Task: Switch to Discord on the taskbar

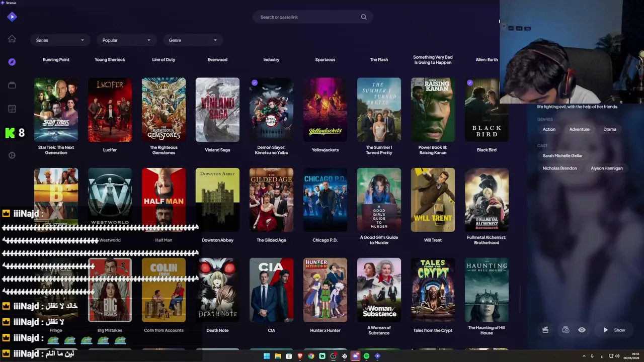Action: [355, 356]
